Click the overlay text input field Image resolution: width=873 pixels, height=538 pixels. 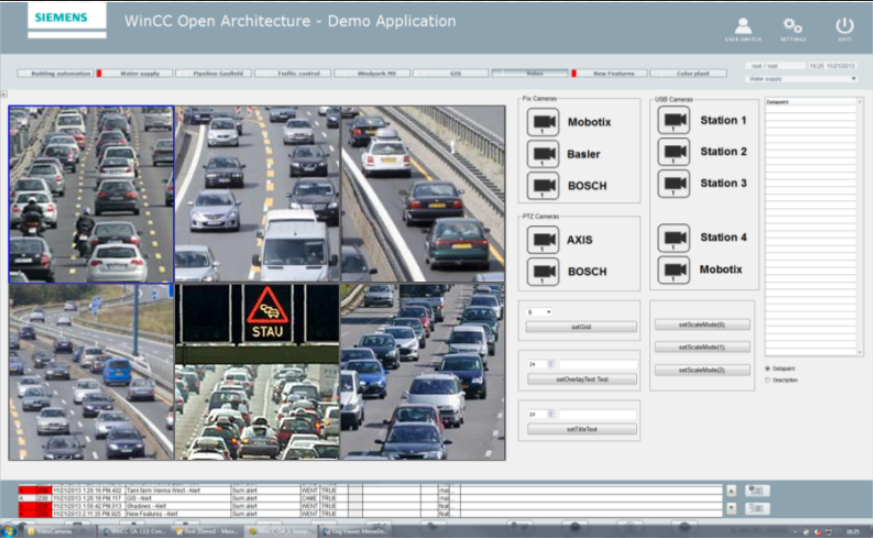click(597, 365)
